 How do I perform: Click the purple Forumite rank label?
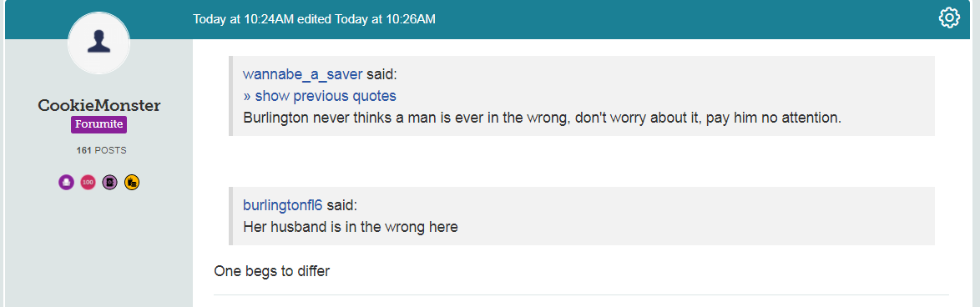click(99, 124)
